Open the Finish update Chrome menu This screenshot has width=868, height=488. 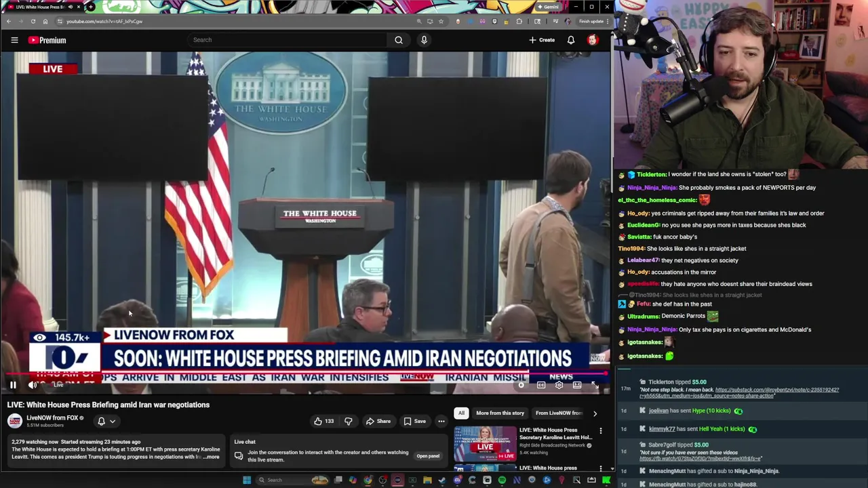click(x=594, y=21)
